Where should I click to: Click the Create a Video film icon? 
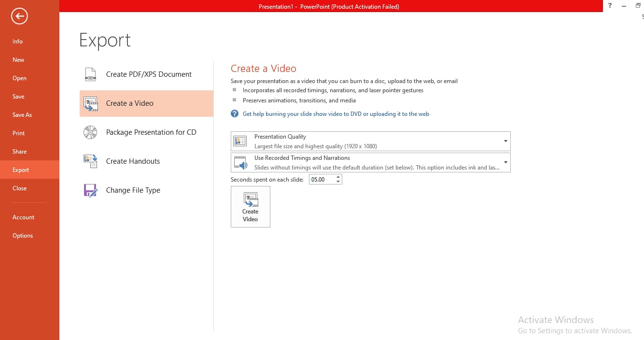pos(90,103)
